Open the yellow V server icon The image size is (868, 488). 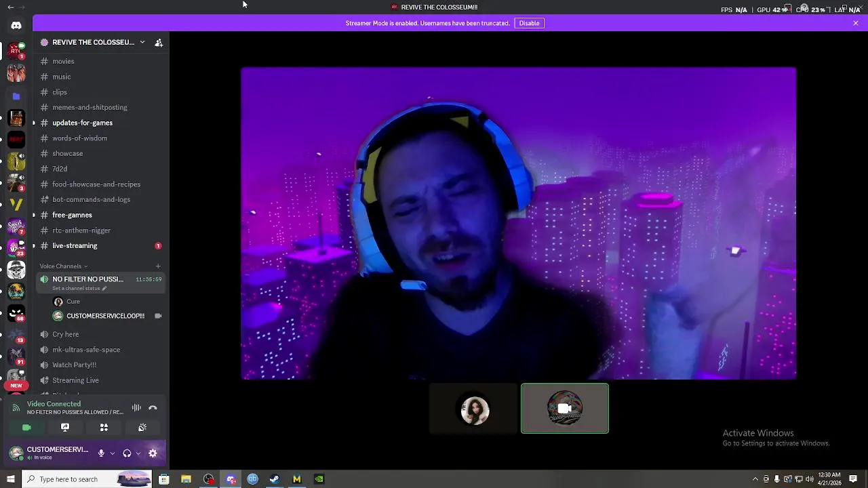(16, 204)
